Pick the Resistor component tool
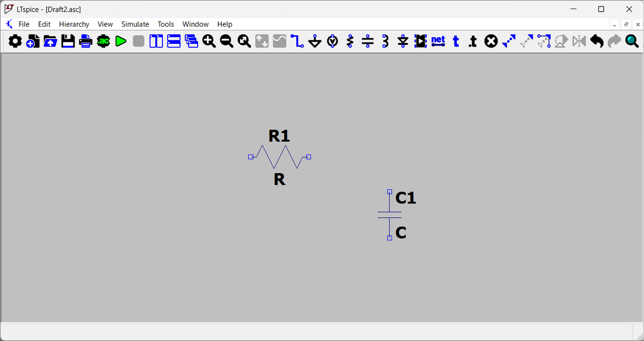Image resolution: width=644 pixels, height=341 pixels. tap(350, 41)
